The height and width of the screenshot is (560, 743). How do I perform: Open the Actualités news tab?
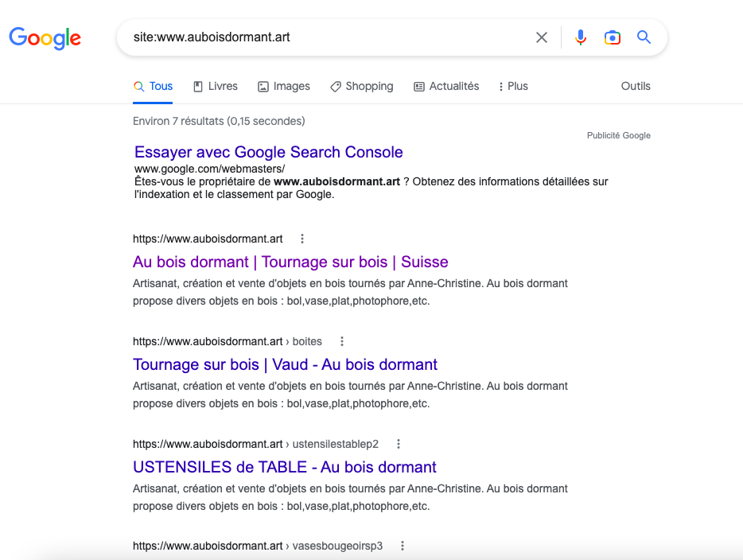(x=446, y=86)
